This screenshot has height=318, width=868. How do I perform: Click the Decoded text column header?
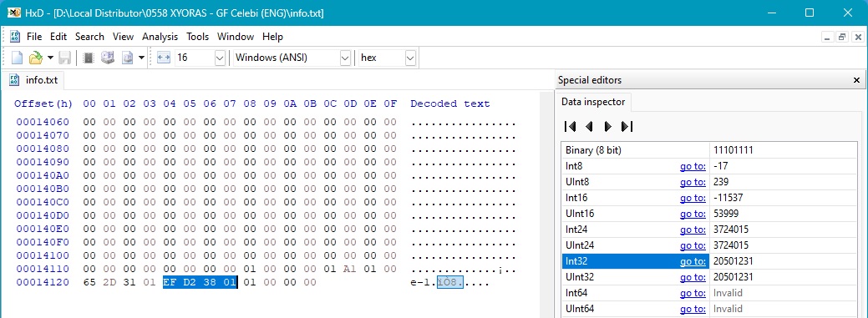(450, 104)
